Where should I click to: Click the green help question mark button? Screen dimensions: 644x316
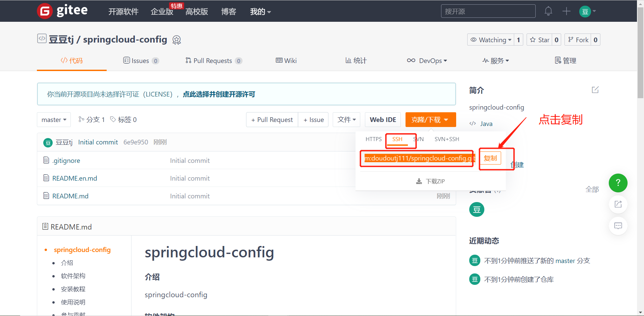click(x=618, y=183)
